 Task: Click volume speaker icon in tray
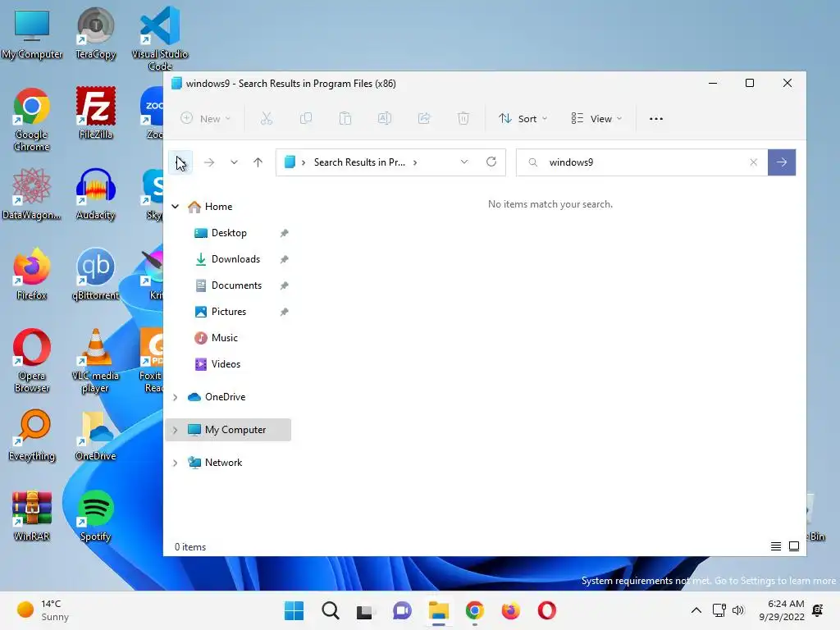(738, 610)
